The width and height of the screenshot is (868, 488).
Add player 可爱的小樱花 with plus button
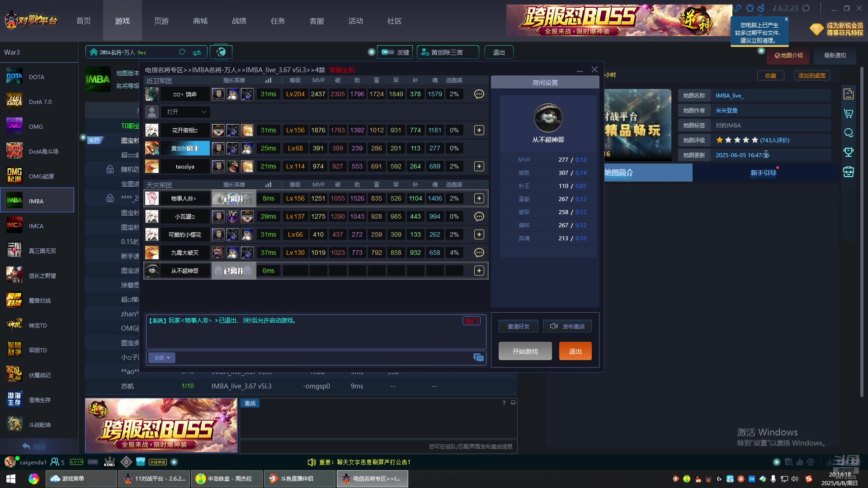click(x=479, y=235)
